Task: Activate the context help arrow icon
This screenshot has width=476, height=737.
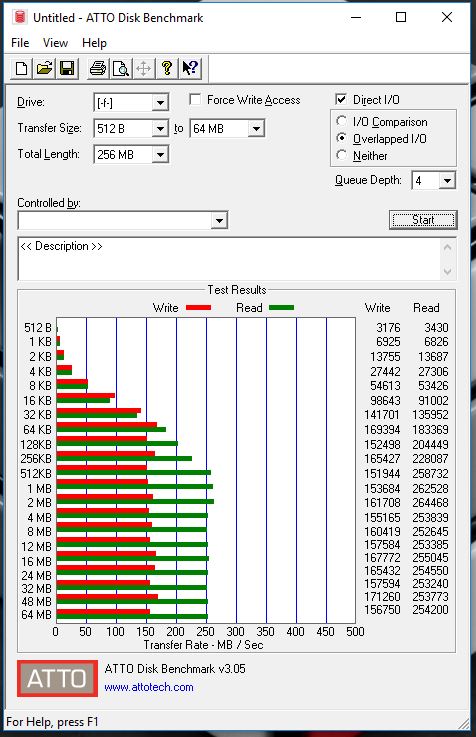Action: 190,69
